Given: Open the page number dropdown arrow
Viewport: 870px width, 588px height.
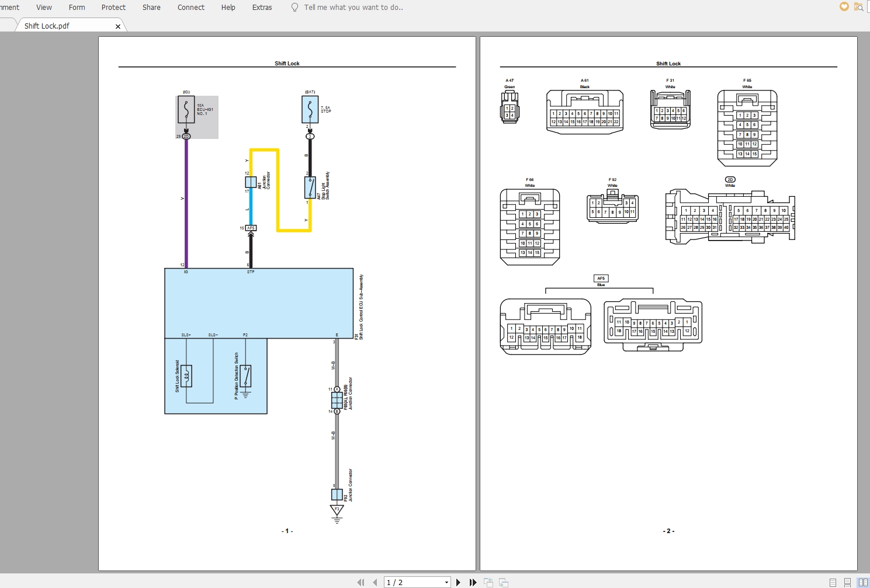Looking at the screenshot, I should (446, 582).
